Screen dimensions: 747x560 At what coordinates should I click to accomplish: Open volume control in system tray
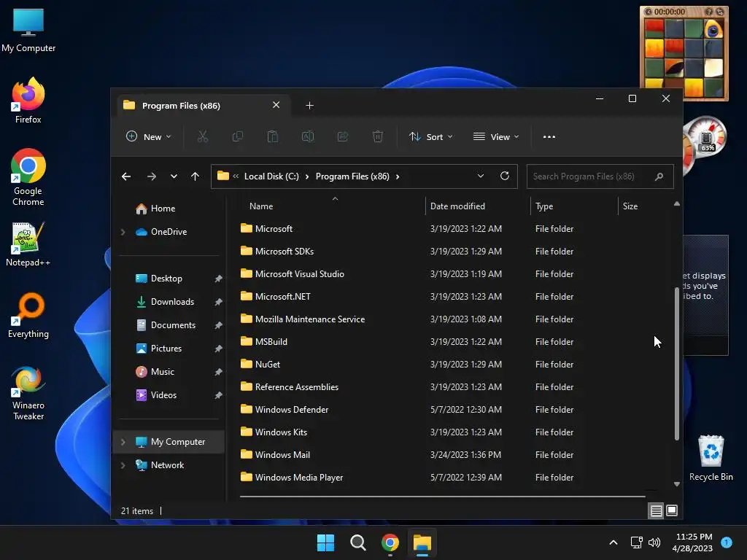click(654, 542)
